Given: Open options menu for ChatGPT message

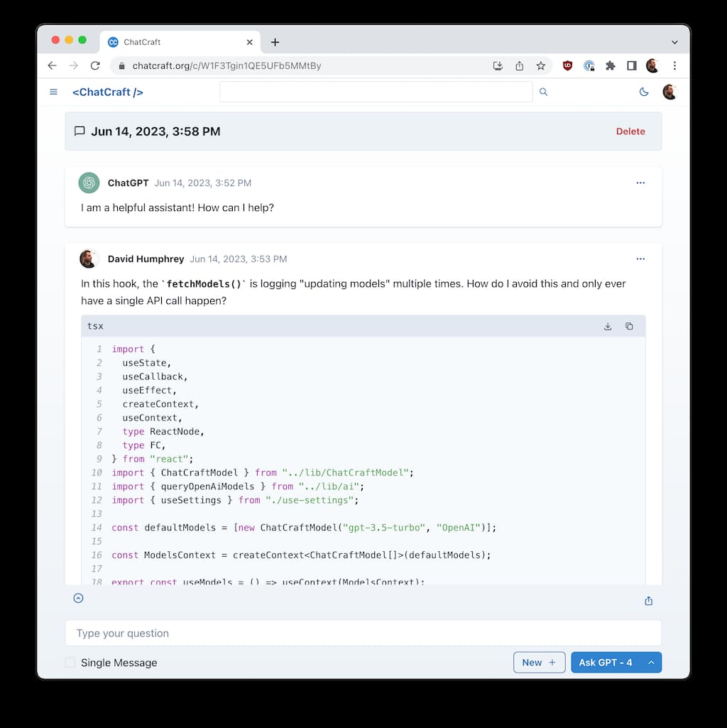Looking at the screenshot, I should point(640,183).
